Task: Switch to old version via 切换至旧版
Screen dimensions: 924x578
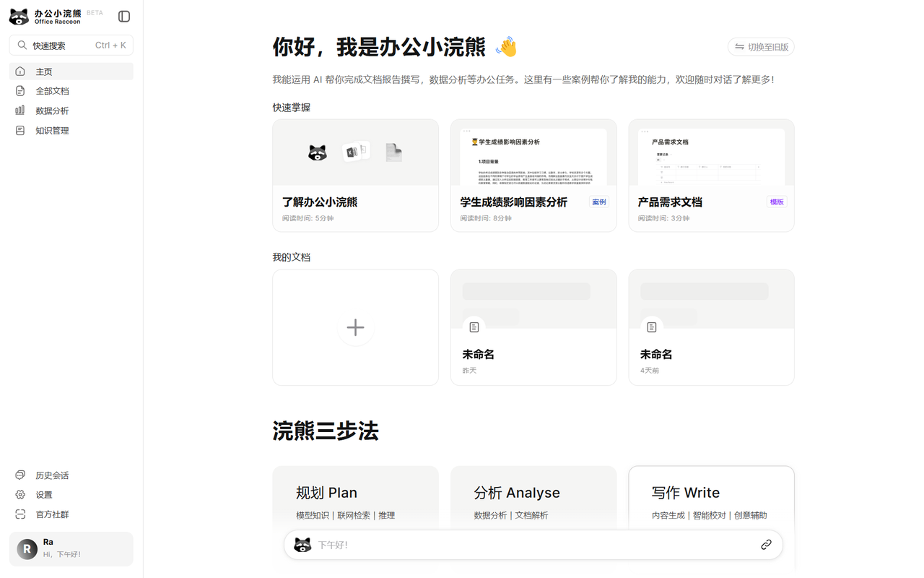Action: 761,47
